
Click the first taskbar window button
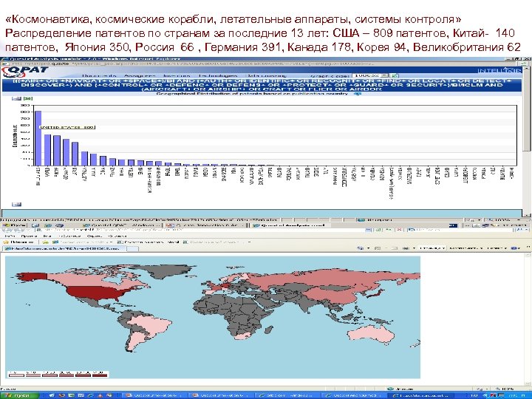(x=156, y=395)
